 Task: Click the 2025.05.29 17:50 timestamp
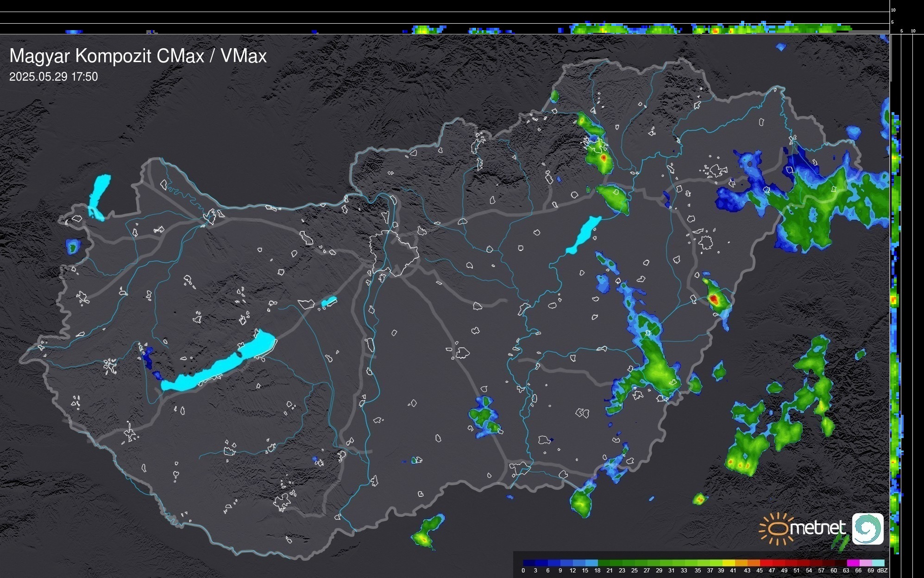coord(54,77)
